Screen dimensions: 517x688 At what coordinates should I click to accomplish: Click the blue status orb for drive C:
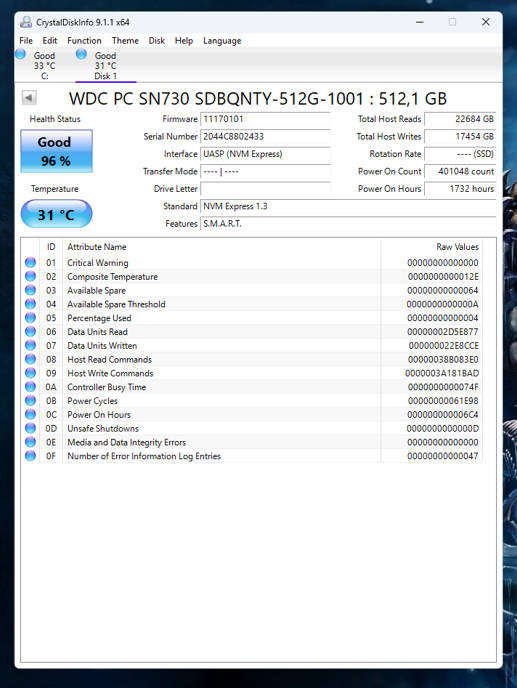(20, 54)
